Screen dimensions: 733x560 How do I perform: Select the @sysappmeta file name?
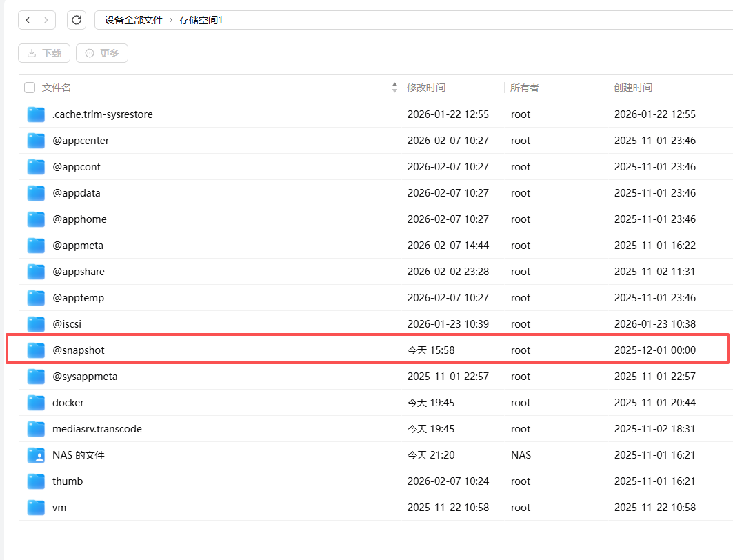85,377
